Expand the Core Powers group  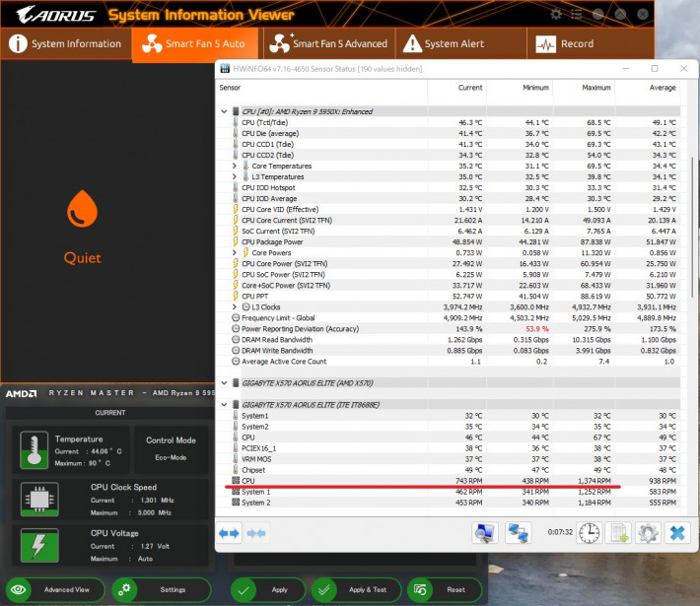point(235,252)
